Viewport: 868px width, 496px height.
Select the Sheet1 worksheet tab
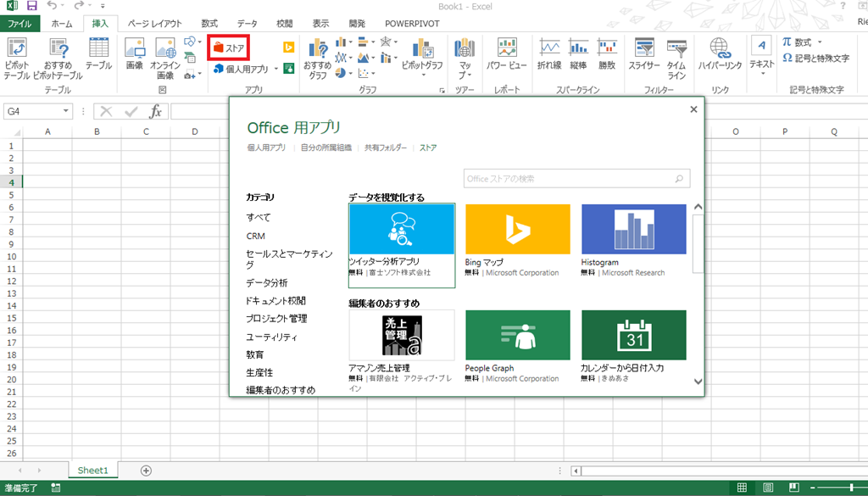tap(92, 471)
